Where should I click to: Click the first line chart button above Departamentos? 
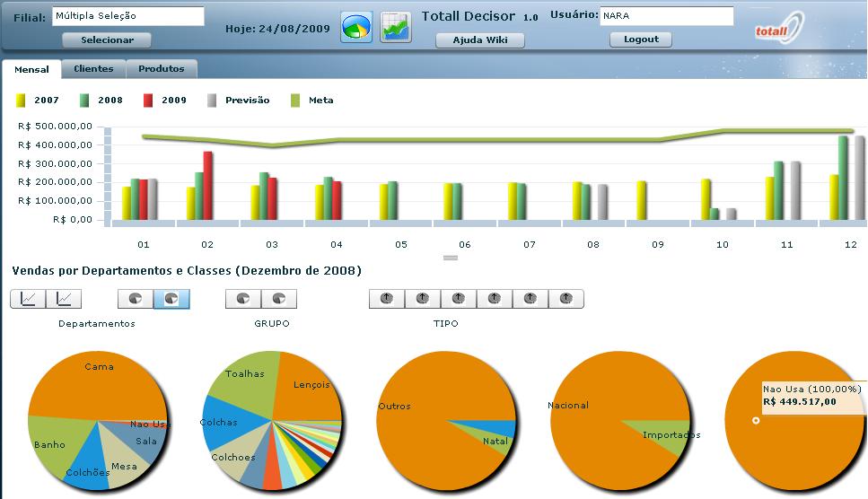28,299
